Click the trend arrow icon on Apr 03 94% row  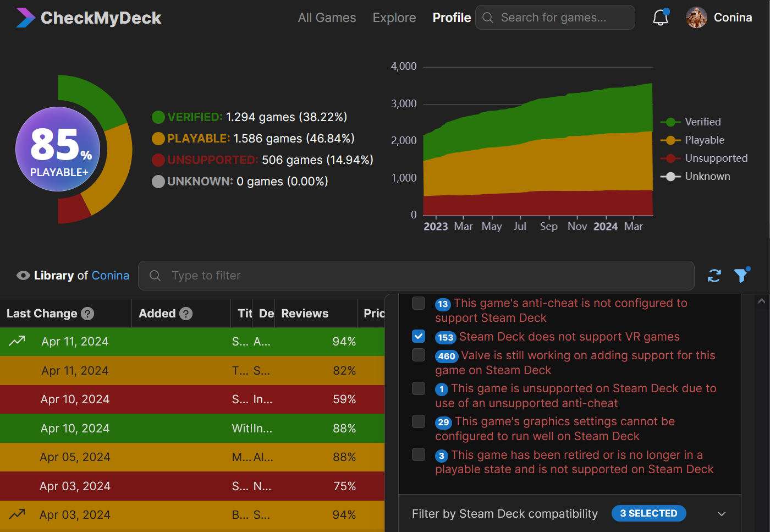point(17,514)
